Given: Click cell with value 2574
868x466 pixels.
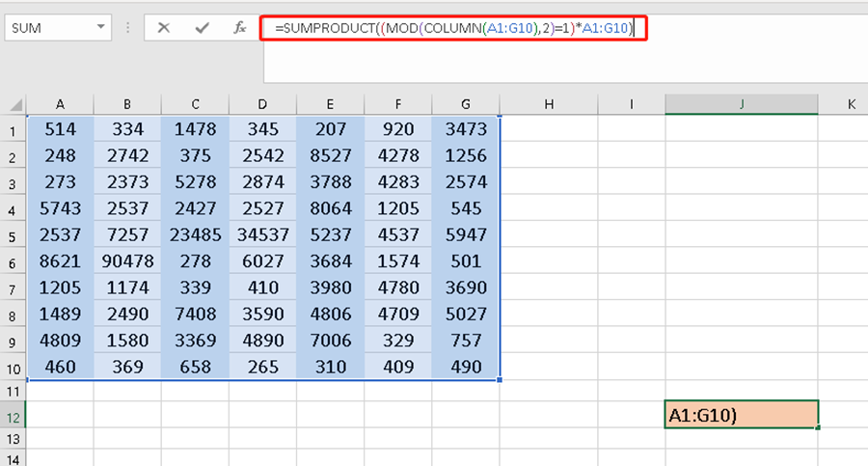Looking at the screenshot, I should click(x=466, y=182).
